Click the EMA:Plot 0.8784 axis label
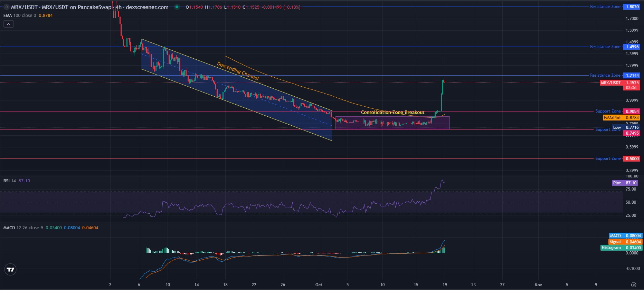 pos(622,118)
